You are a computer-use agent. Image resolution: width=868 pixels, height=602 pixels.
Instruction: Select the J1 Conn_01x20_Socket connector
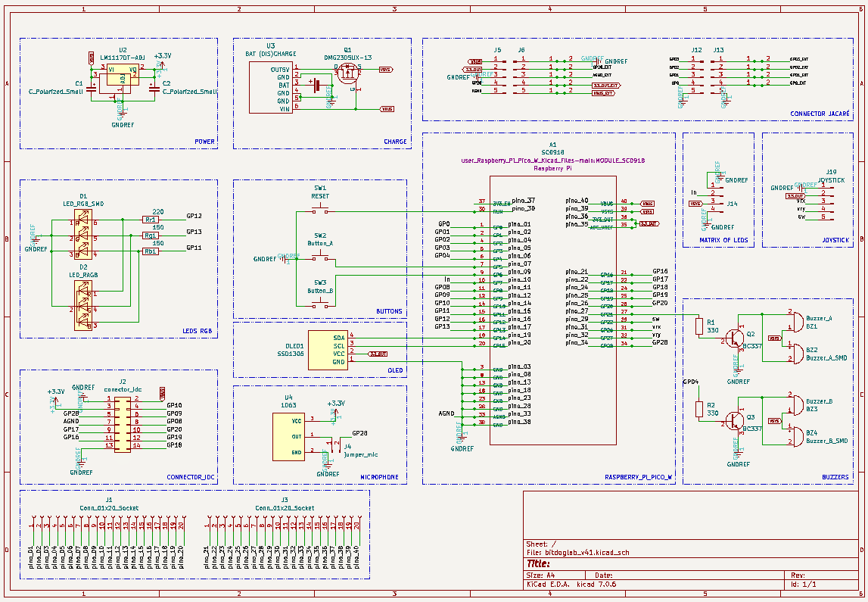pyautogui.click(x=106, y=524)
